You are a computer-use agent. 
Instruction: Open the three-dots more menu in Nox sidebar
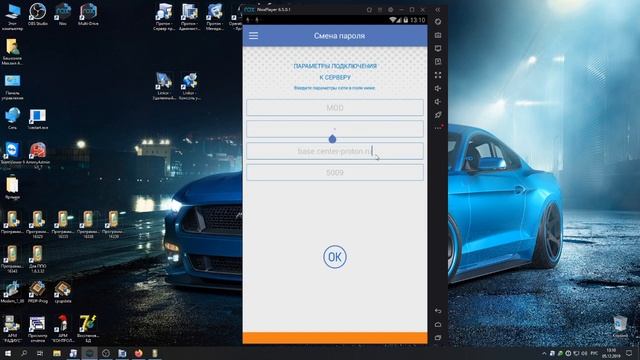[x=438, y=128]
